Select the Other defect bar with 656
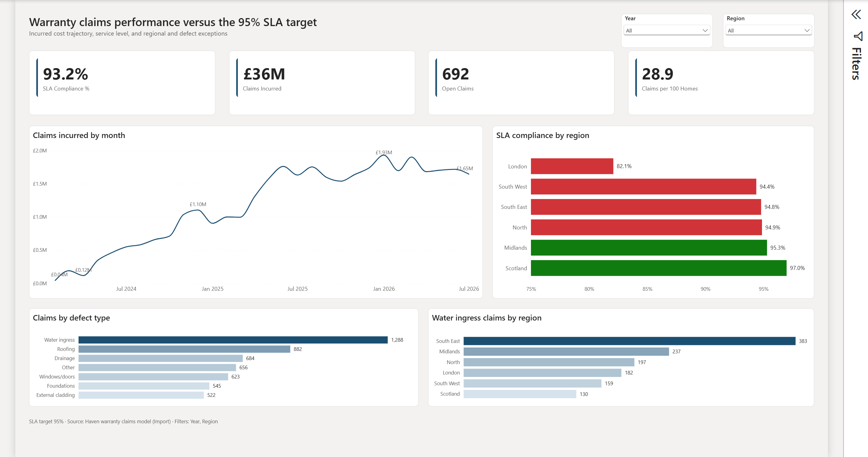Screen dimensions: 868x457 tap(157, 367)
